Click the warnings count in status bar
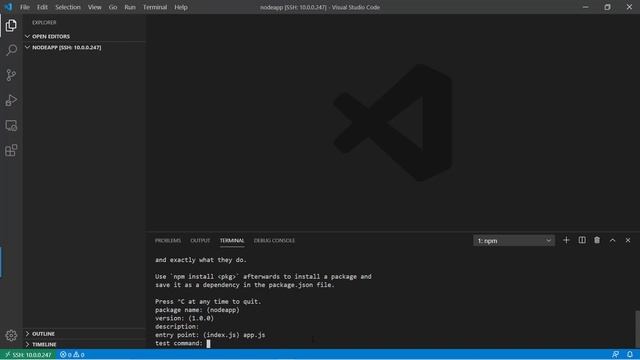Viewport: 640px width, 360px height. coord(79,355)
